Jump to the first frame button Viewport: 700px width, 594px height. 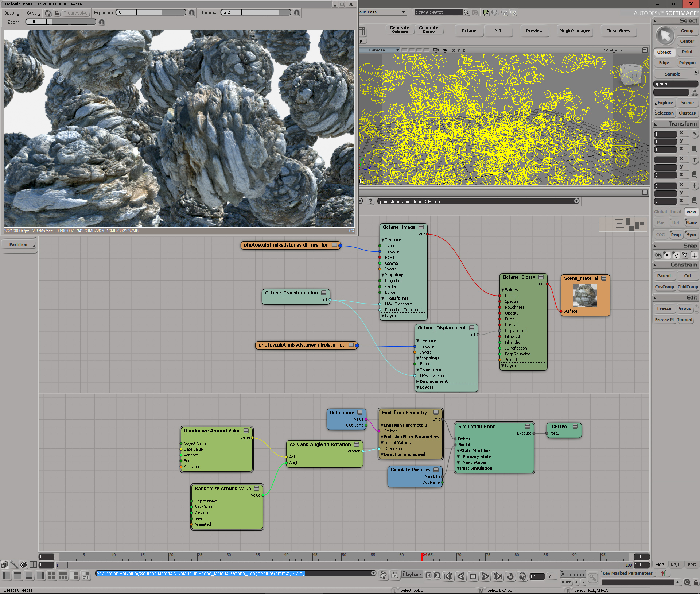pyautogui.click(x=448, y=576)
